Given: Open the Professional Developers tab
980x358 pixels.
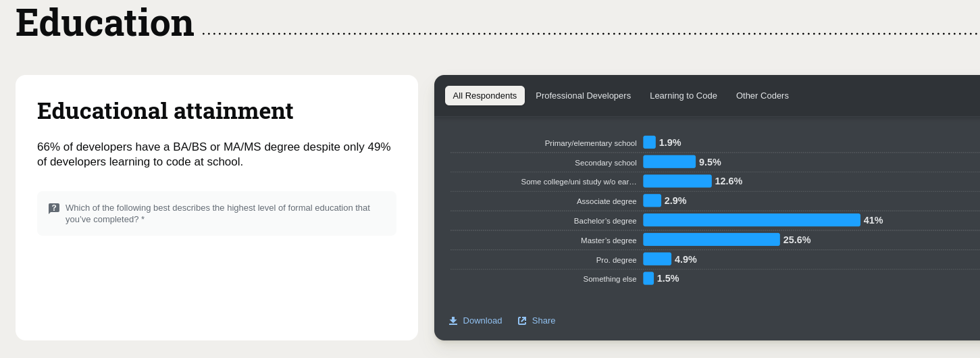Looking at the screenshot, I should 583,96.
